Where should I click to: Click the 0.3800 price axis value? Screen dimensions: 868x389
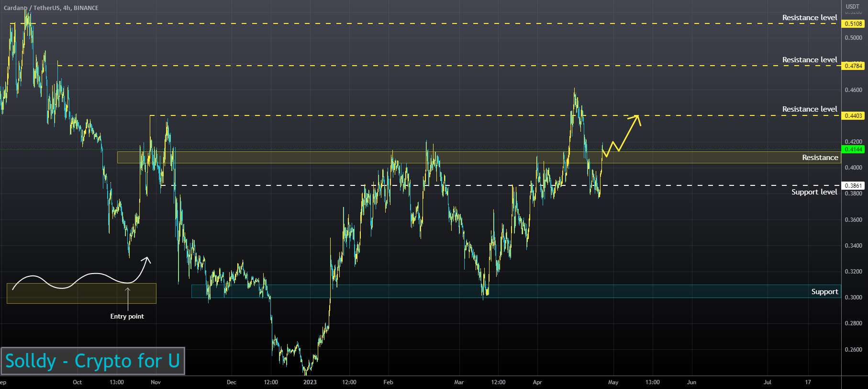tap(854, 194)
